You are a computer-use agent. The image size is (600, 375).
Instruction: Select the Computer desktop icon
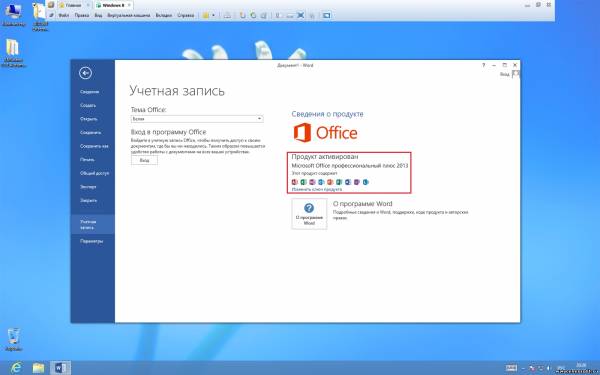[13, 15]
